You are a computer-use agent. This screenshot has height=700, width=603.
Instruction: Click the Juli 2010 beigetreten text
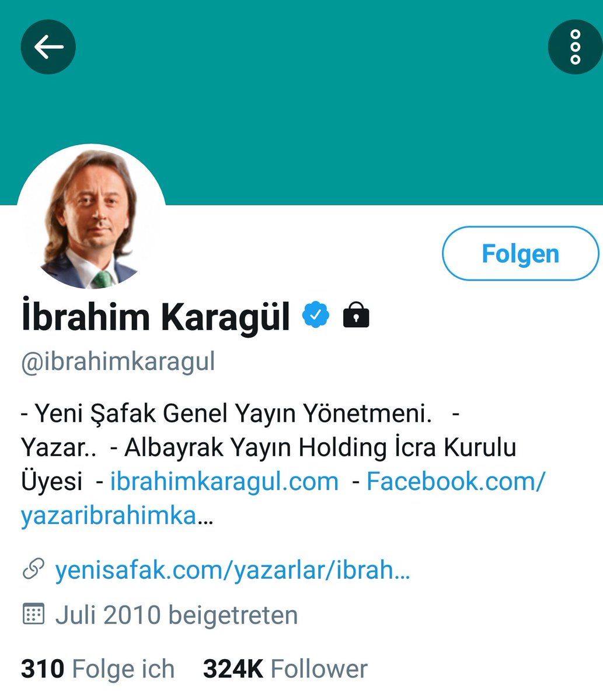176,615
